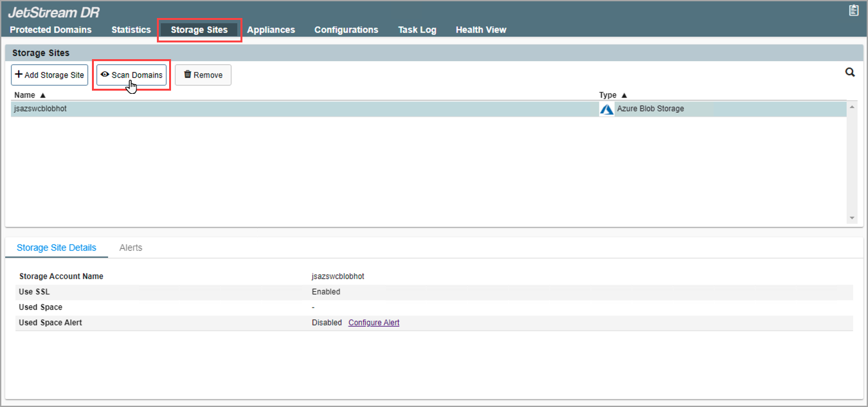Select the Storage Site Details tab
This screenshot has height=407, width=868.
[x=57, y=248]
